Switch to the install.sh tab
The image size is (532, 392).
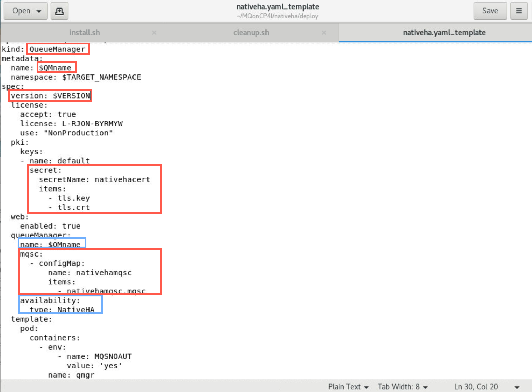point(84,33)
